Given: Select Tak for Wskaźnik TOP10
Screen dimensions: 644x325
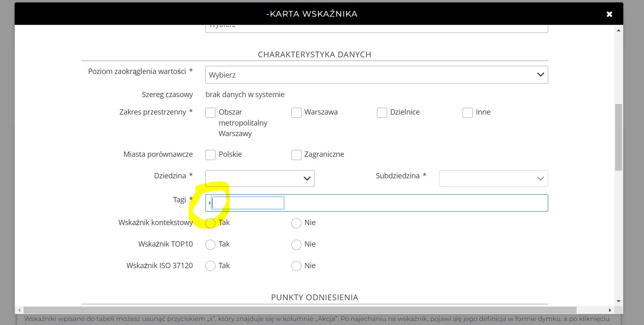Looking at the screenshot, I should pos(210,245).
